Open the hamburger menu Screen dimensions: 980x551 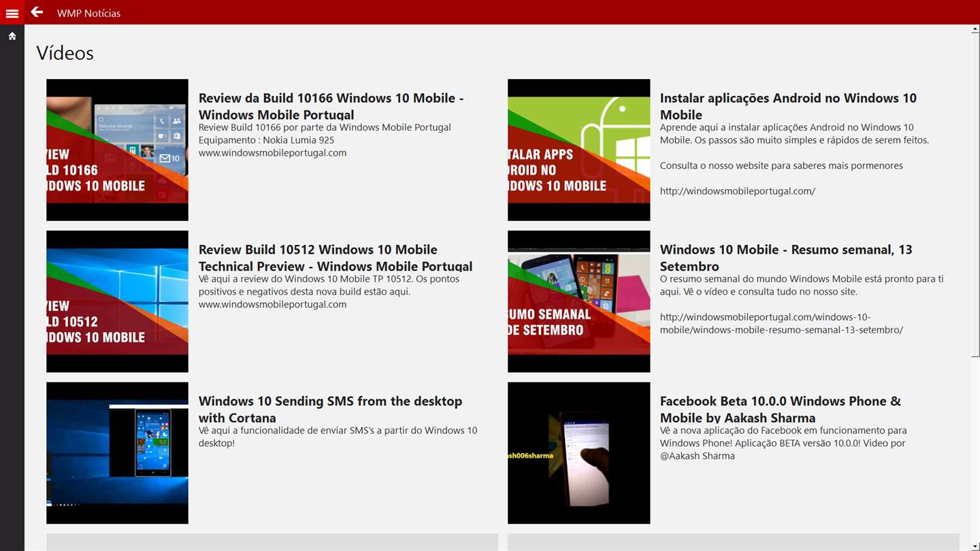pyautogui.click(x=12, y=13)
